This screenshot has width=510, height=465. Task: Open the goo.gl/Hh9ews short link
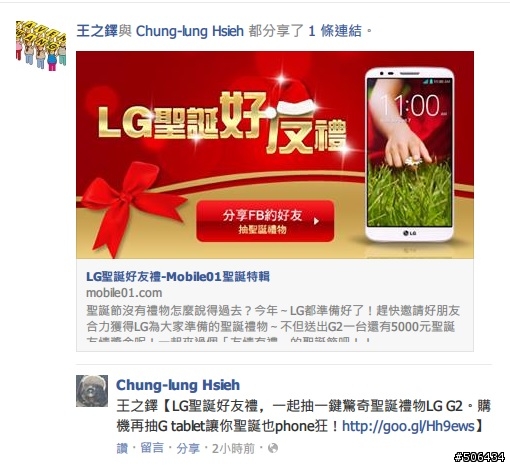pyautogui.click(x=408, y=426)
